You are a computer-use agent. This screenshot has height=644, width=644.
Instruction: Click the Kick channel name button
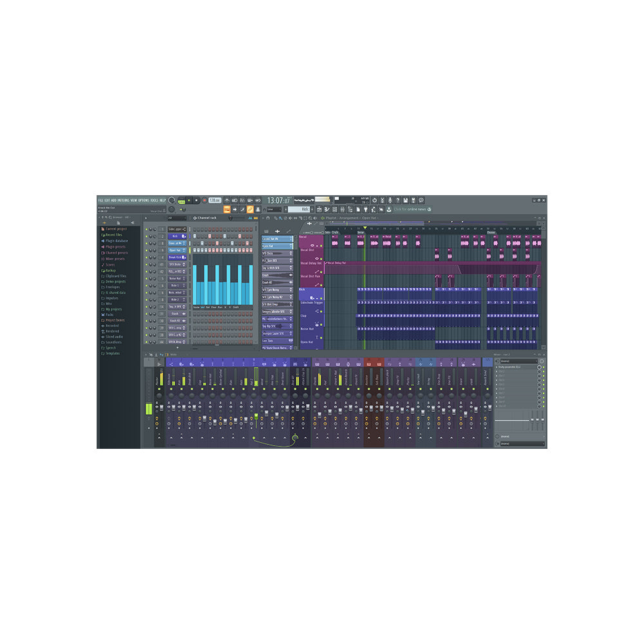coord(175,236)
